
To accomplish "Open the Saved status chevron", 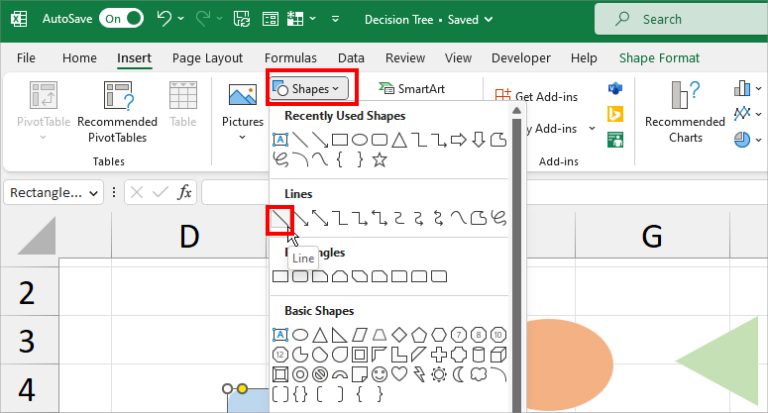I will pos(488,20).
